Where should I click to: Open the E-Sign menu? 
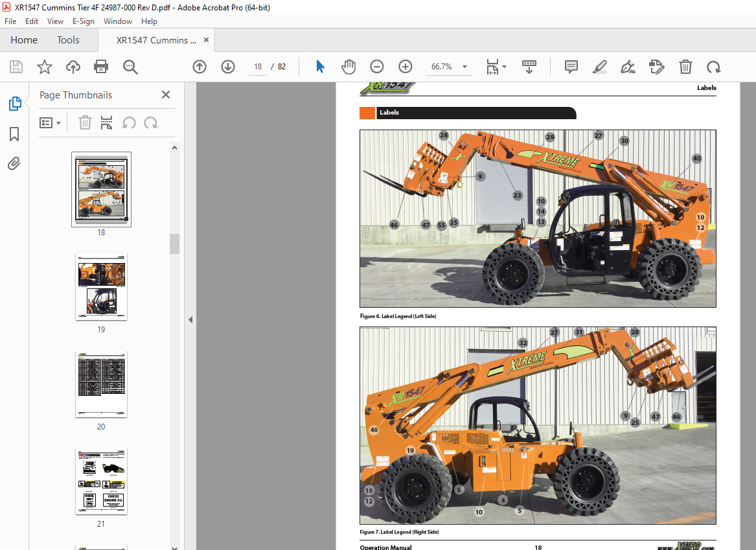point(84,21)
